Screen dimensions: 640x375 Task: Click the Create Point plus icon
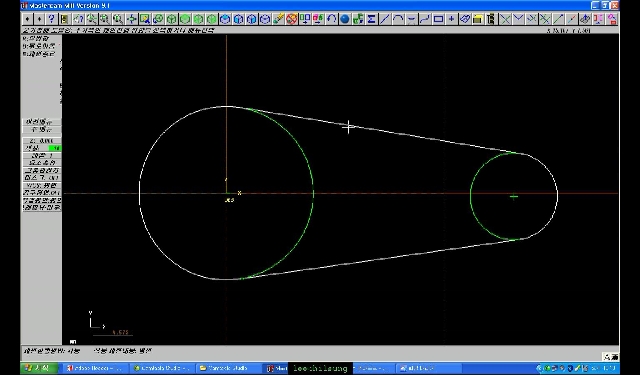pyautogui.click(x=451, y=19)
